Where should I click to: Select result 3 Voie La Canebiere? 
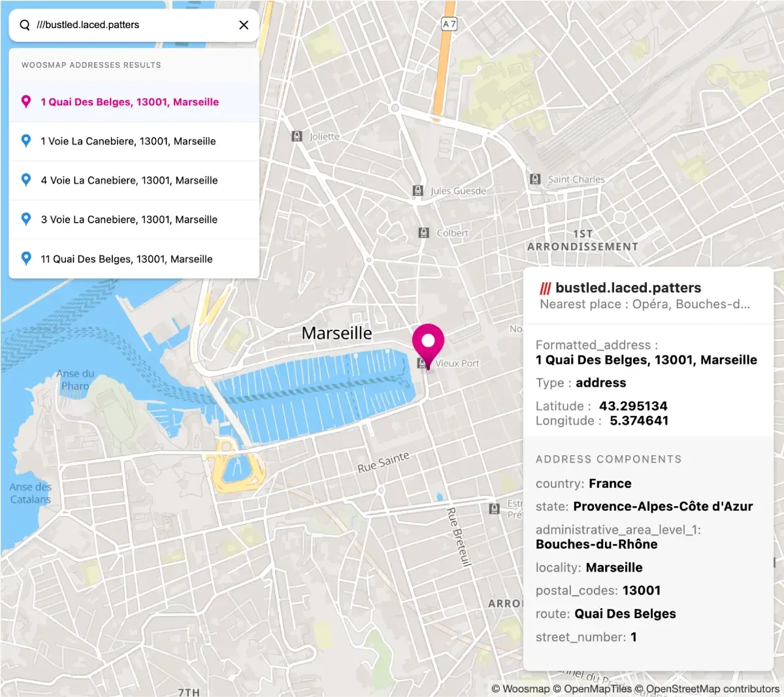134,219
